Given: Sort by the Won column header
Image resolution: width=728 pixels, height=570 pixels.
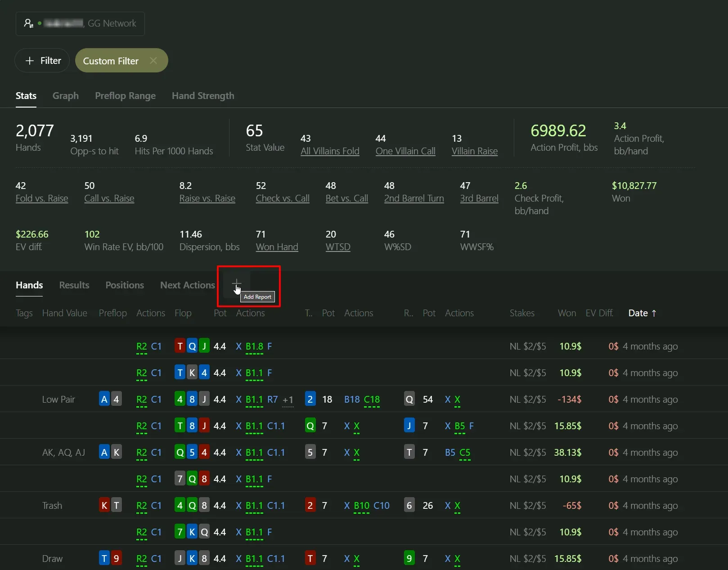Looking at the screenshot, I should (566, 313).
